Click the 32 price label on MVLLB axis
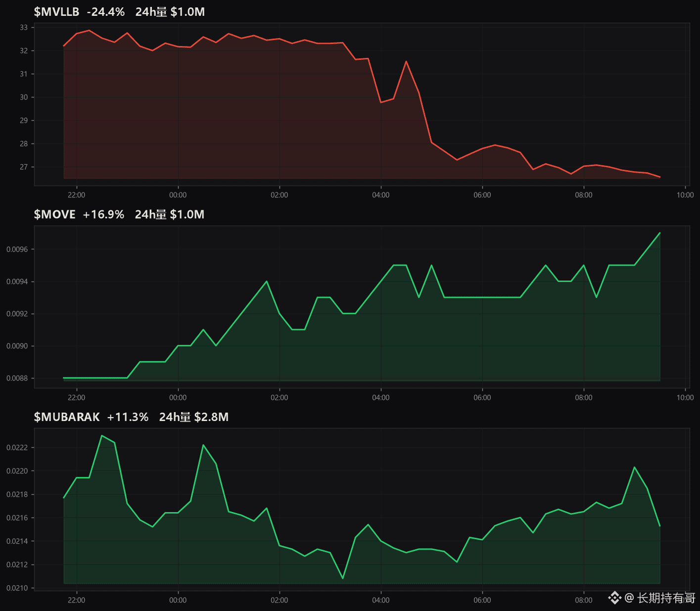Viewport: 700px width, 611px height. 24,50
